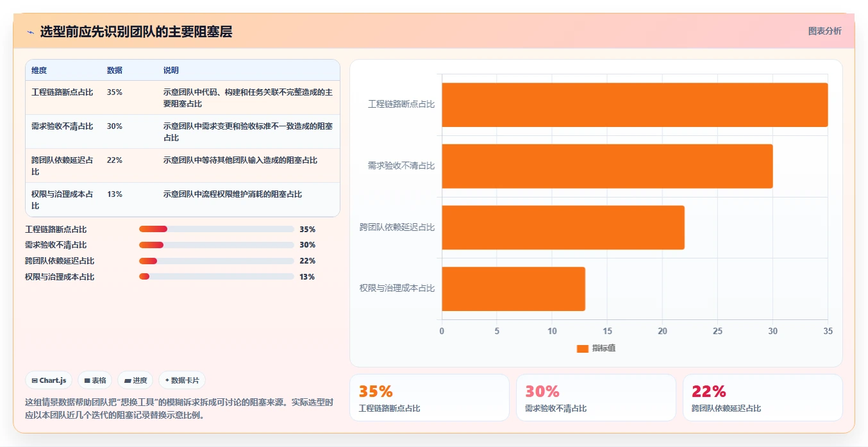Click the 需求验收不清占比 progress bar

coord(217,245)
